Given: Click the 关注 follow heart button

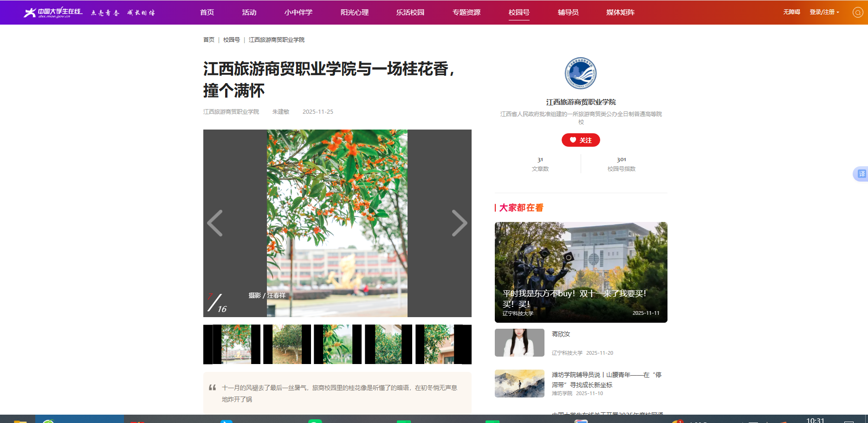Looking at the screenshot, I should click(x=581, y=140).
